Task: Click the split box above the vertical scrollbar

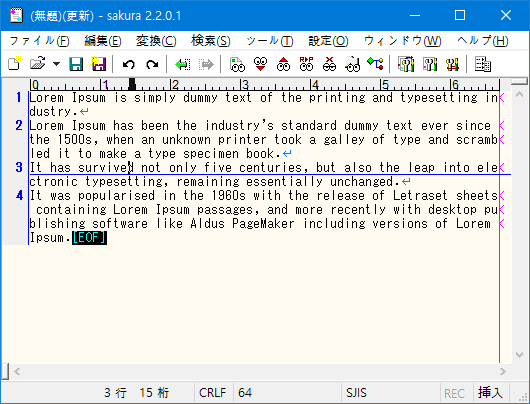Action: (x=519, y=81)
